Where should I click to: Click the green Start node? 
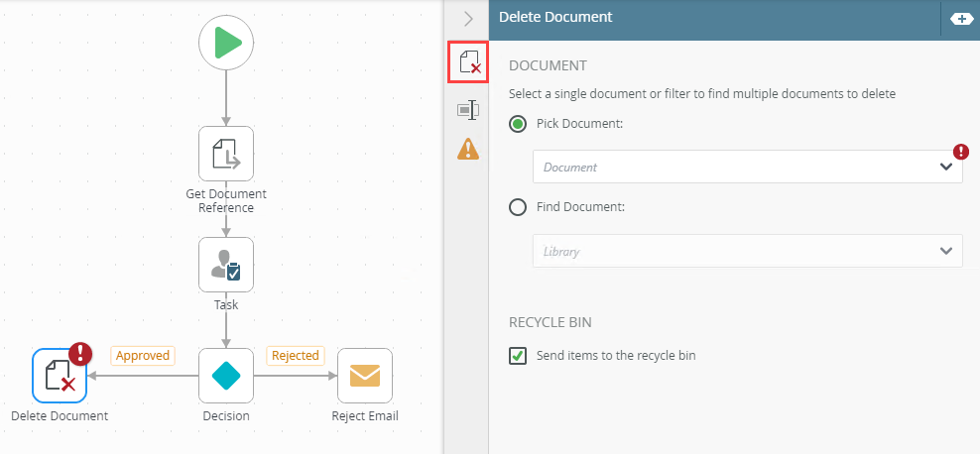226,44
